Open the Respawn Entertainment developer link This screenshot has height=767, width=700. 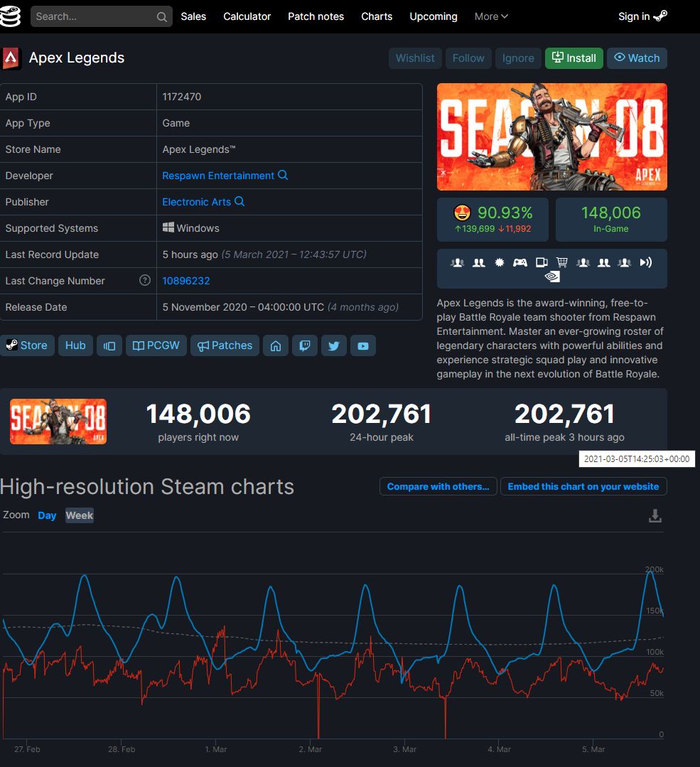tap(220, 176)
